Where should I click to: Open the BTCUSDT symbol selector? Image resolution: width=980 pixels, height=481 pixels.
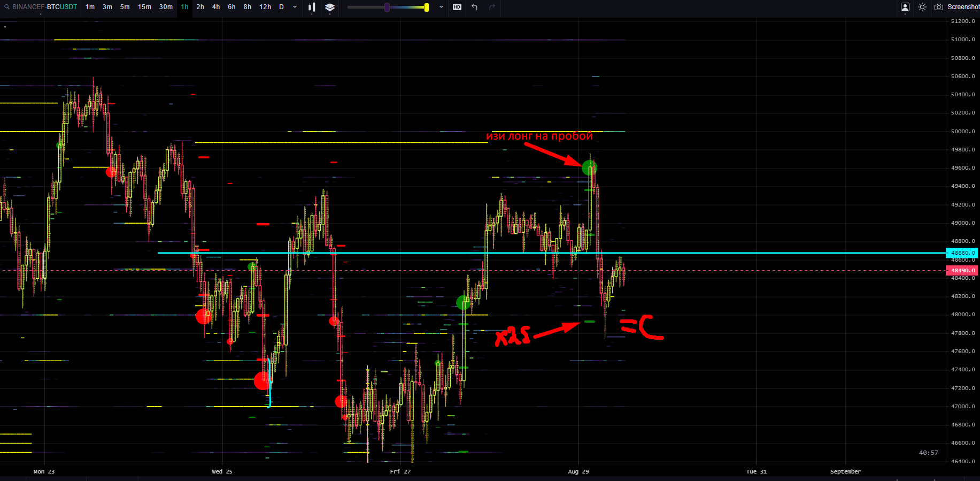coord(61,7)
